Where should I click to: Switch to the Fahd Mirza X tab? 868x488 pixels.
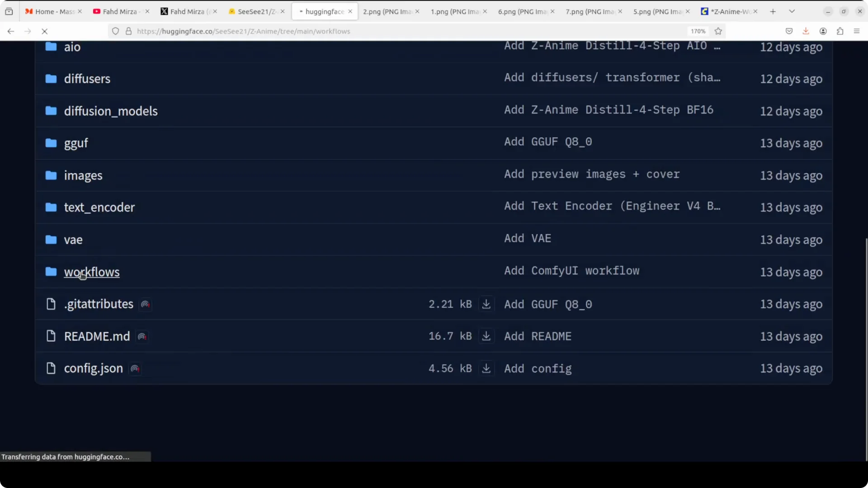[189, 11]
